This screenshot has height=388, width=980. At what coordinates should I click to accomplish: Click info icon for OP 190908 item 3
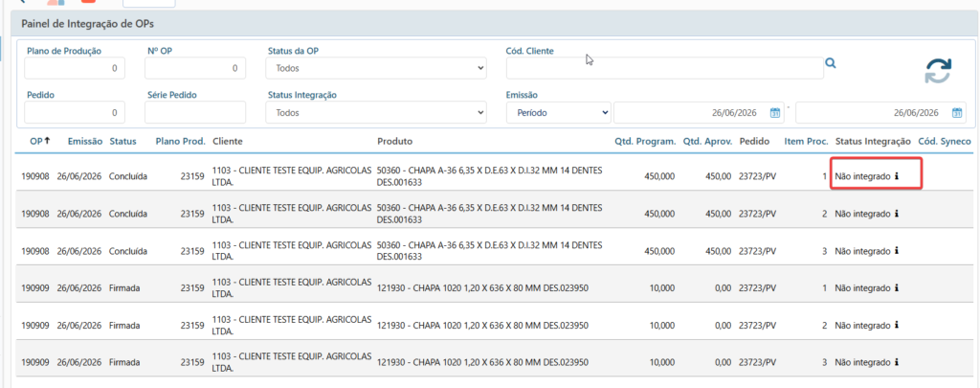tap(897, 250)
